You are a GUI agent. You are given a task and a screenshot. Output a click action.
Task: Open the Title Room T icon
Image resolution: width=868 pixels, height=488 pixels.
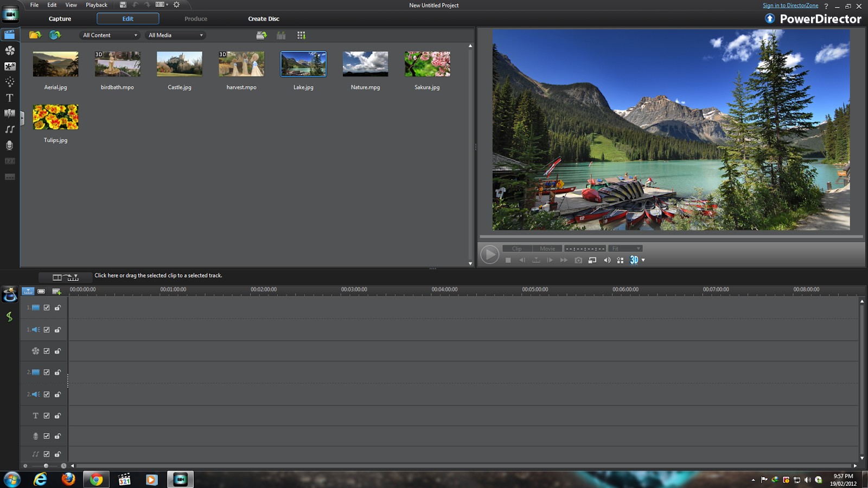(10, 98)
